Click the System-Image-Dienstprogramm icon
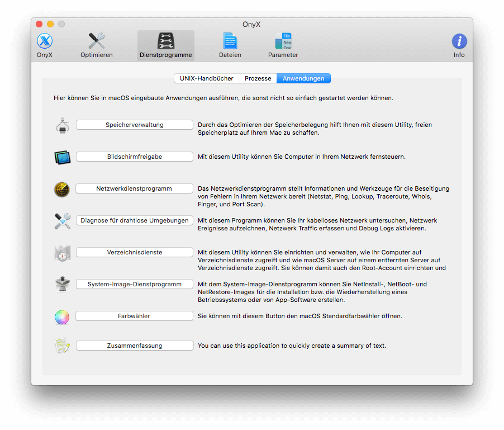Screen dimensions: 504x430 pyautogui.click(x=63, y=285)
